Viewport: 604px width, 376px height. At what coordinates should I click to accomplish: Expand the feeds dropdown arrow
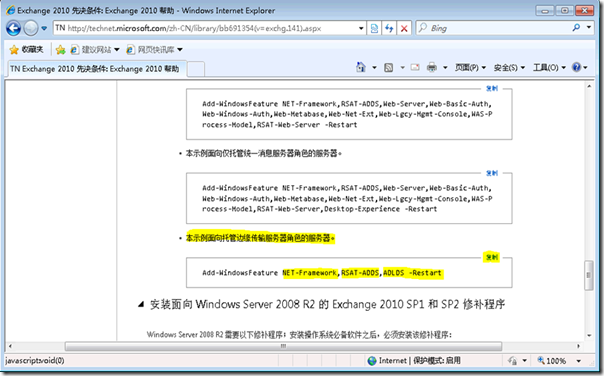tap(402, 68)
